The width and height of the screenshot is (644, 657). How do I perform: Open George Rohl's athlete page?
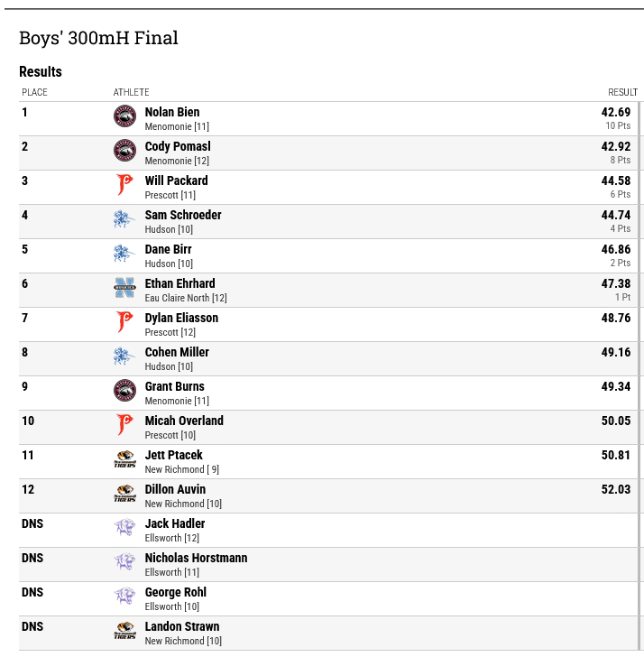(176, 592)
